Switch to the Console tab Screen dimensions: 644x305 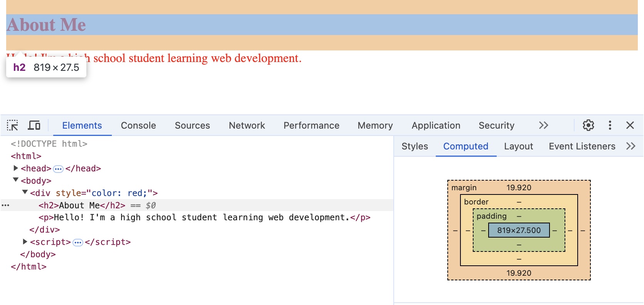[138, 126]
